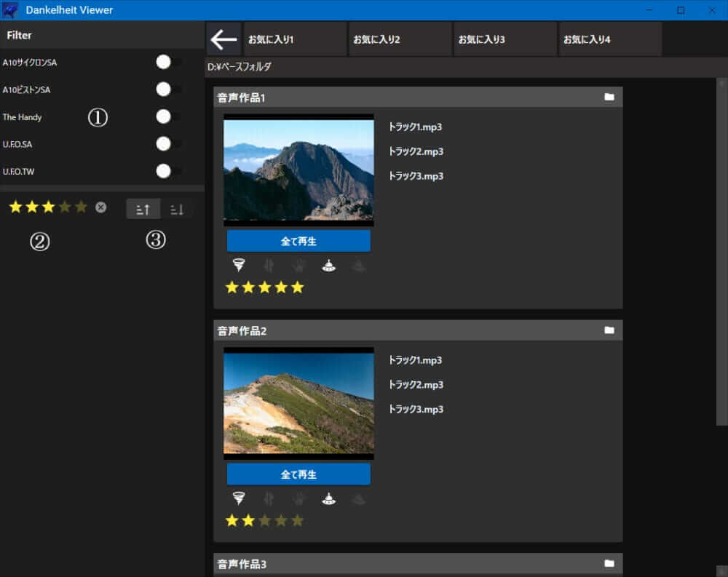
Task: Click the back arrow button
Action: click(x=223, y=39)
